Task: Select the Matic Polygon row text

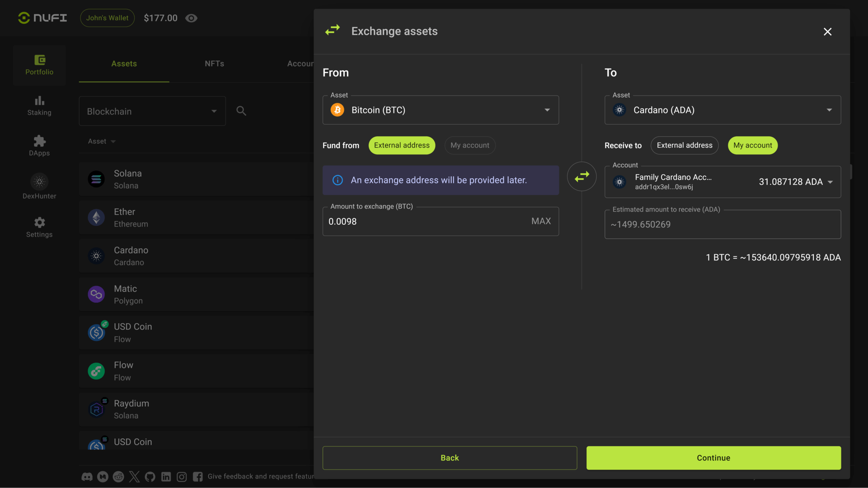Action: [128, 294]
